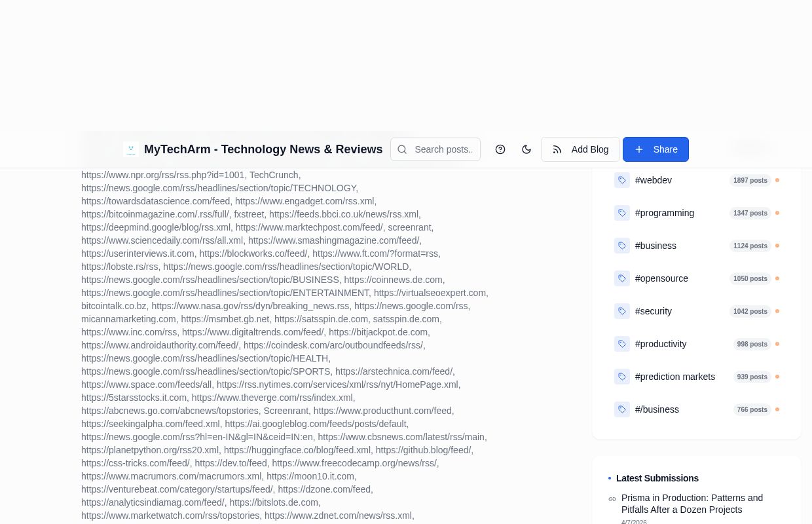Image resolution: width=812 pixels, height=524 pixels.
Task: Open the help question-mark icon
Action: click(x=500, y=149)
